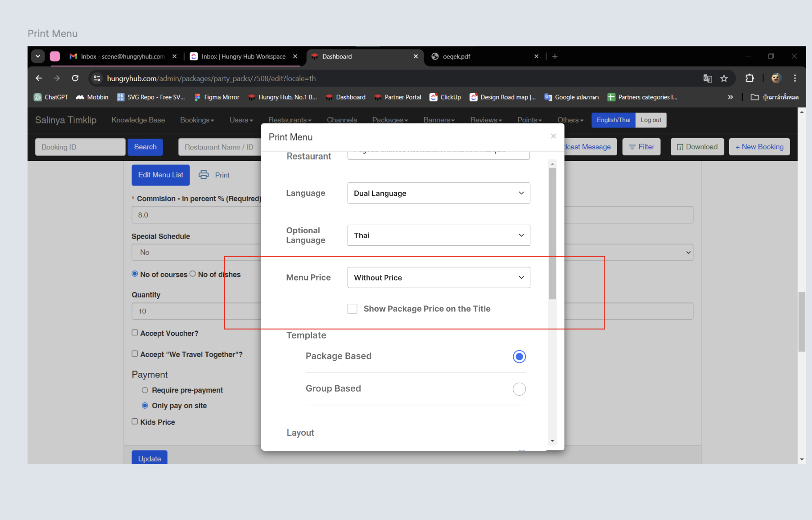Open Chrome three-dot menu
812x520 pixels.
[795, 78]
